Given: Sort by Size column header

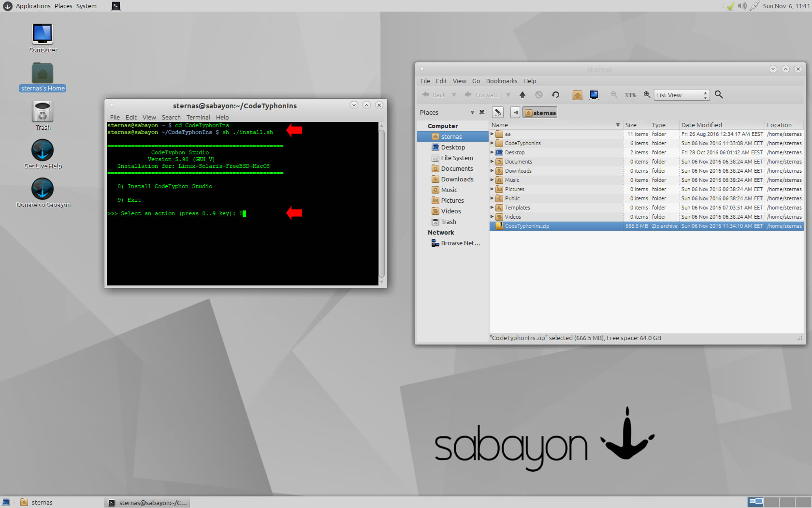Looking at the screenshot, I should (x=636, y=125).
